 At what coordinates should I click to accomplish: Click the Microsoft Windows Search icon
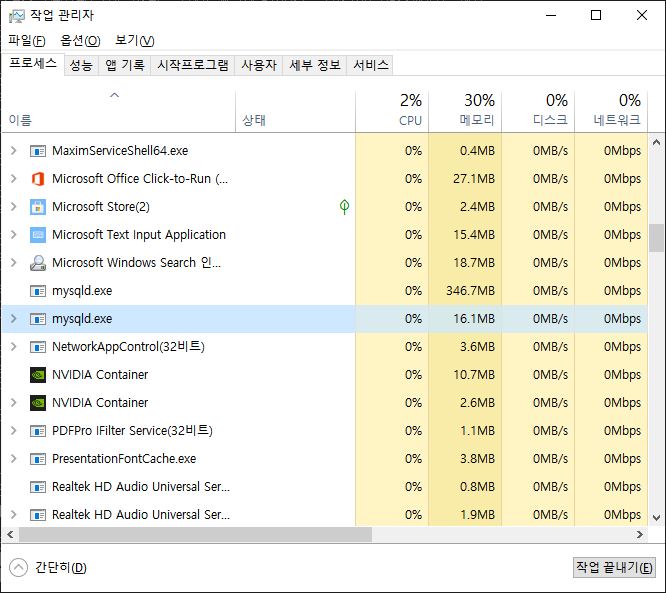click(38, 263)
